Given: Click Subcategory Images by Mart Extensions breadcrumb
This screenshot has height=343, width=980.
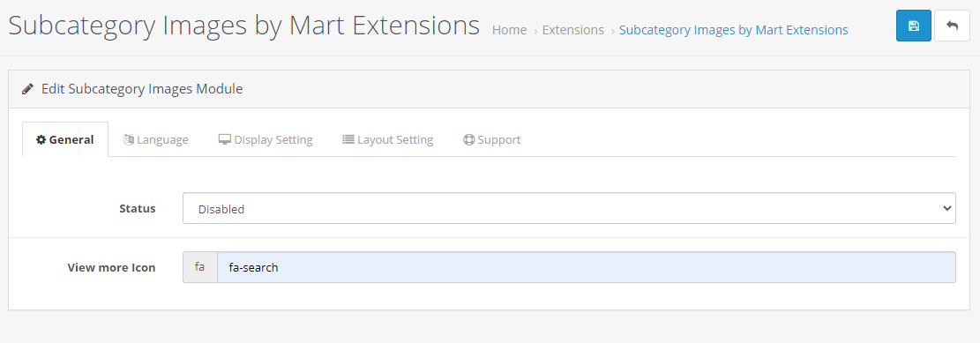Looking at the screenshot, I should (734, 30).
